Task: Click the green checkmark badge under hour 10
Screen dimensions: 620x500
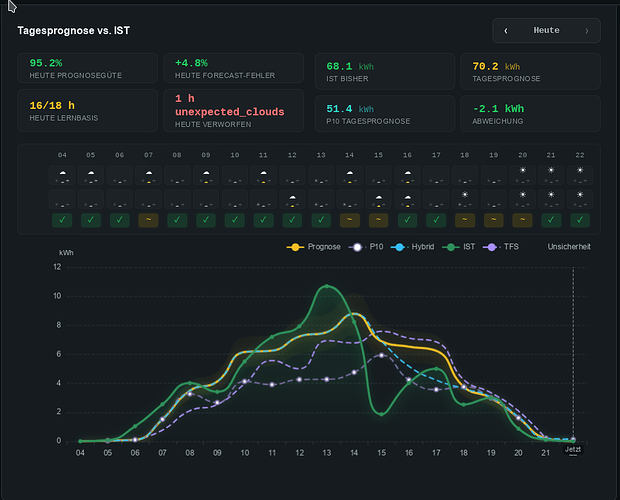Action: click(234, 220)
